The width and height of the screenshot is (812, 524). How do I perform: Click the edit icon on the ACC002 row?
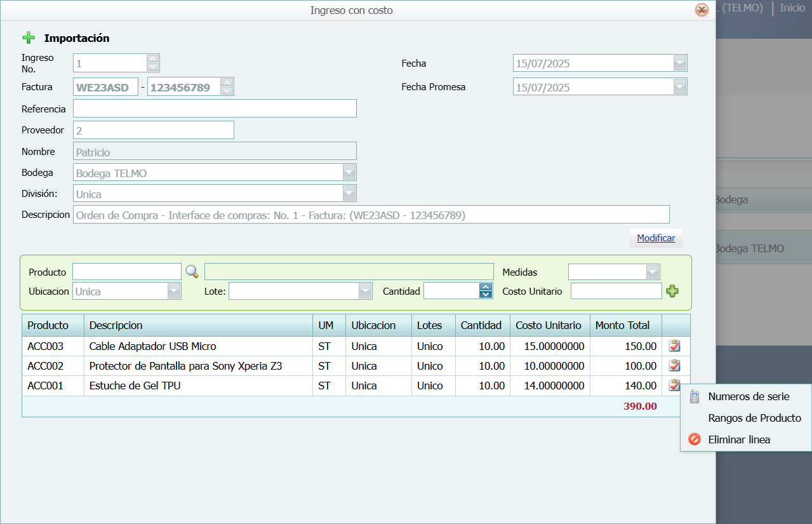[674, 365]
